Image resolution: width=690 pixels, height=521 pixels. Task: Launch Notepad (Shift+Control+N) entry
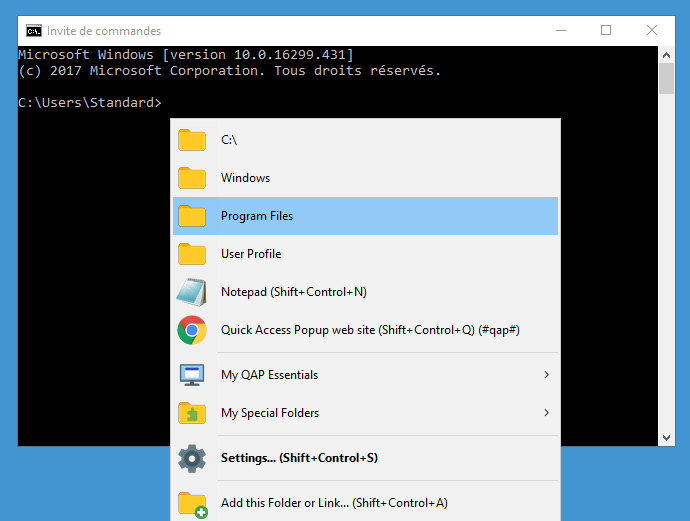pyautogui.click(x=365, y=292)
